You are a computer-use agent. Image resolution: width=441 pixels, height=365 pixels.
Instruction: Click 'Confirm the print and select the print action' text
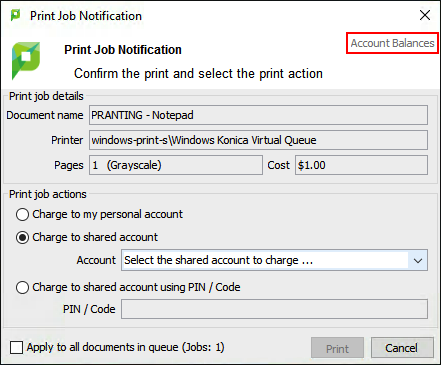[198, 73]
